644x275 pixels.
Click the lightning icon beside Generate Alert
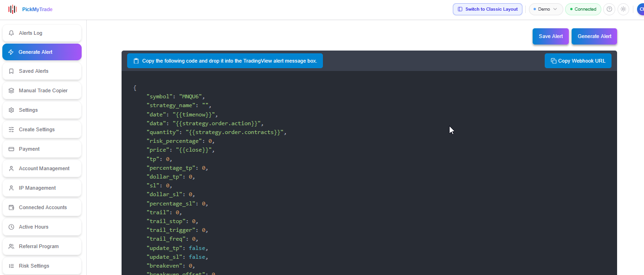click(x=11, y=52)
